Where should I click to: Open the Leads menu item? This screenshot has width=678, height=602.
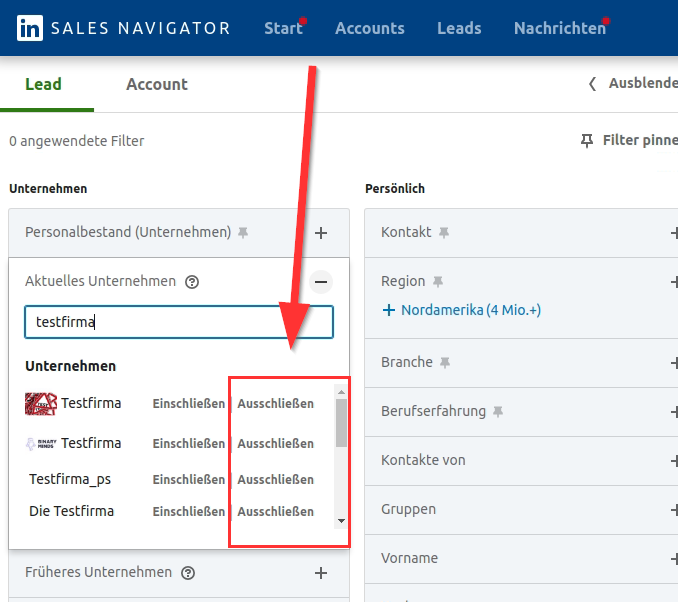(459, 28)
